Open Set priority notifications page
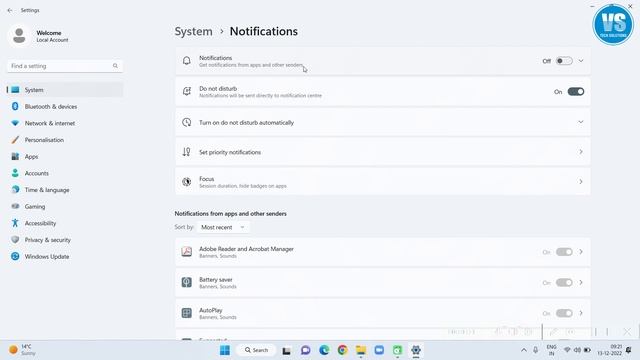640x360 pixels. tap(383, 152)
